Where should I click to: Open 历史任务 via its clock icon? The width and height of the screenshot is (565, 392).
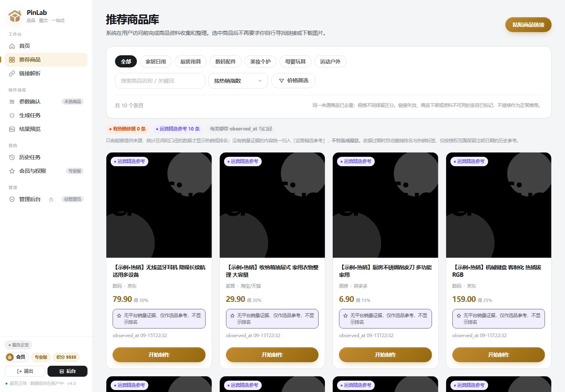point(12,157)
